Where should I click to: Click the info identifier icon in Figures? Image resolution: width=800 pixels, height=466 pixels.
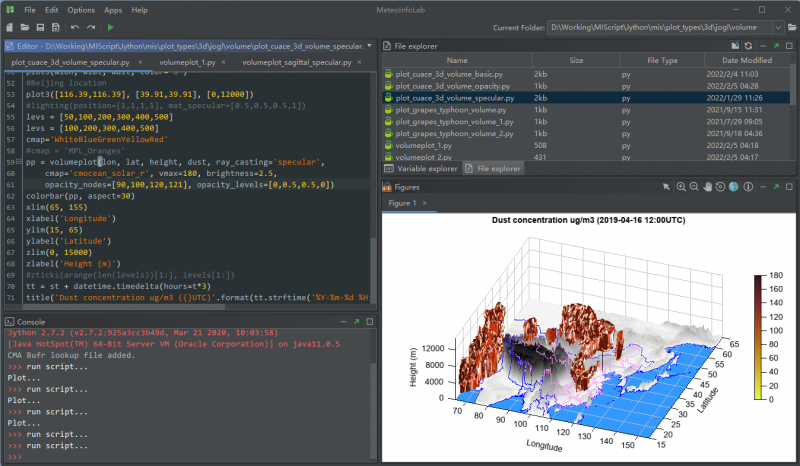747,187
